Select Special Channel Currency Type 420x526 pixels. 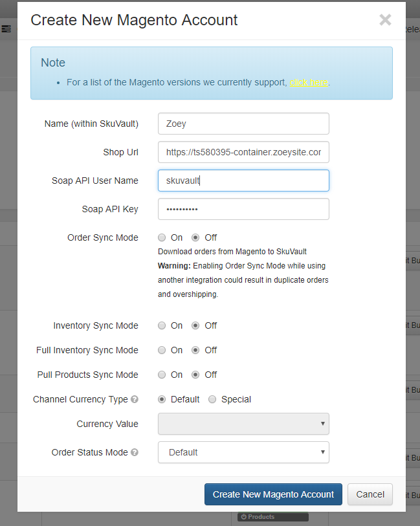(x=212, y=399)
